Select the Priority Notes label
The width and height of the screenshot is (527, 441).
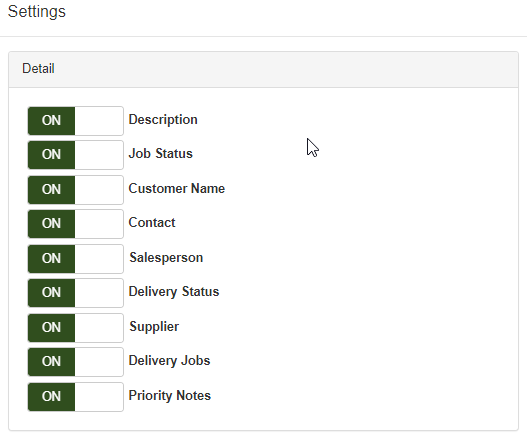coord(170,396)
